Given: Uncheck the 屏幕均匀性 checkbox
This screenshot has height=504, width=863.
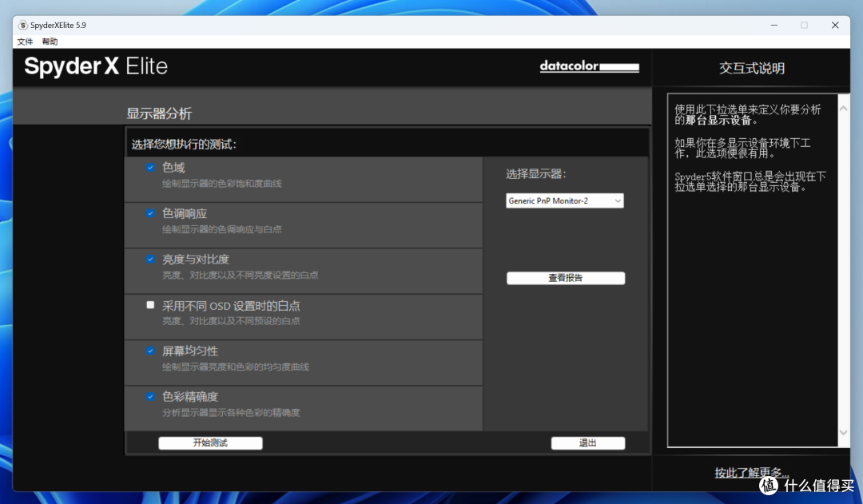Looking at the screenshot, I should pyautogui.click(x=150, y=351).
